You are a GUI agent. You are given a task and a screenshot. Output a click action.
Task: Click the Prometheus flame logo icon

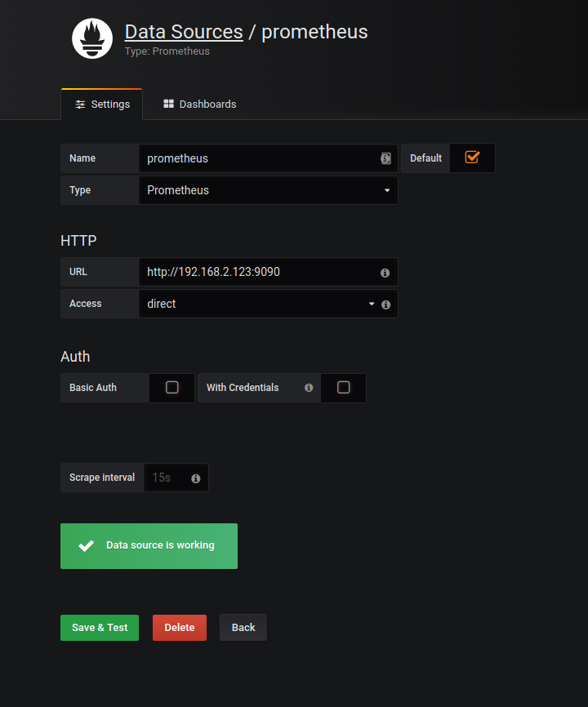point(92,38)
